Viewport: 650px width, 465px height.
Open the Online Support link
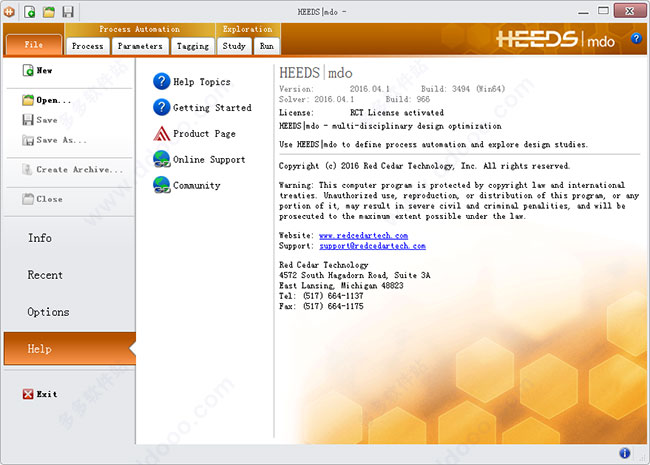coord(209,160)
